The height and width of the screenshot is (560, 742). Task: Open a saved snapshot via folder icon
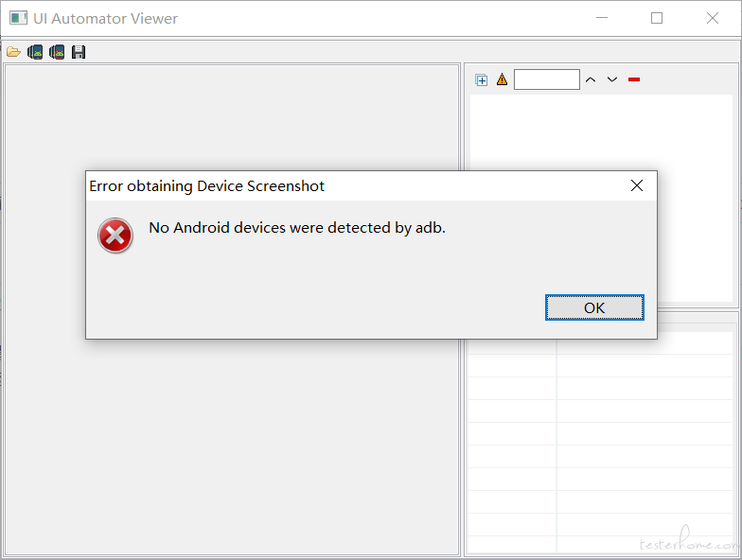13,51
